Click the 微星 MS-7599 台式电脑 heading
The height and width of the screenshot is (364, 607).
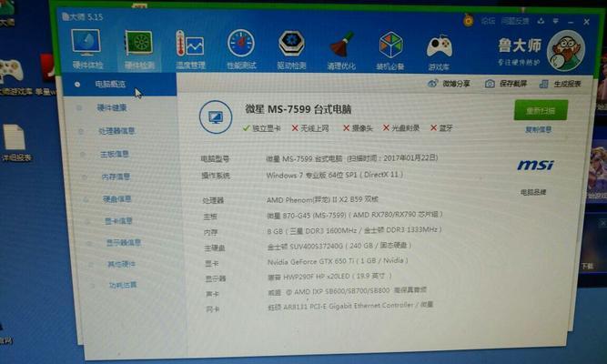click(x=298, y=109)
